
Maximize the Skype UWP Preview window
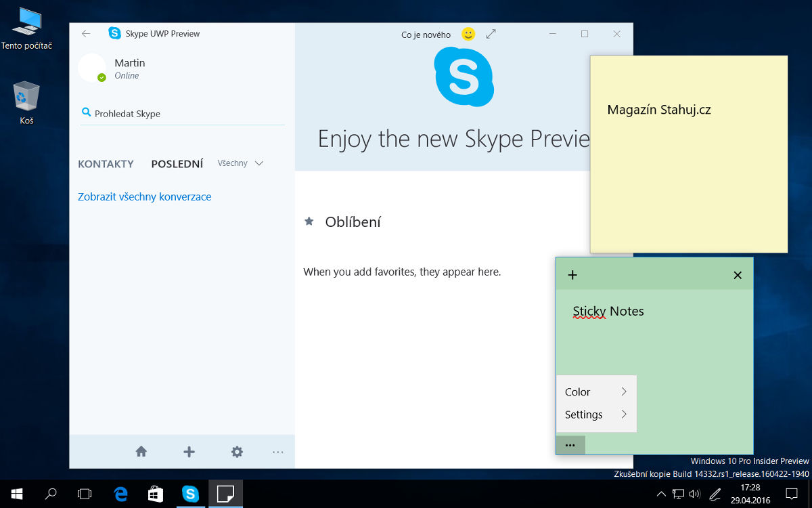pos(585,34)
